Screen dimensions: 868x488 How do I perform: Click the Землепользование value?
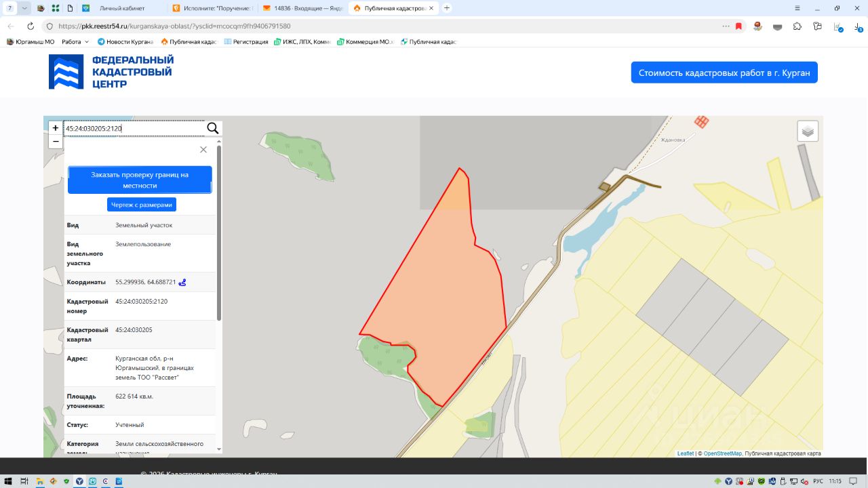[143, 244]
